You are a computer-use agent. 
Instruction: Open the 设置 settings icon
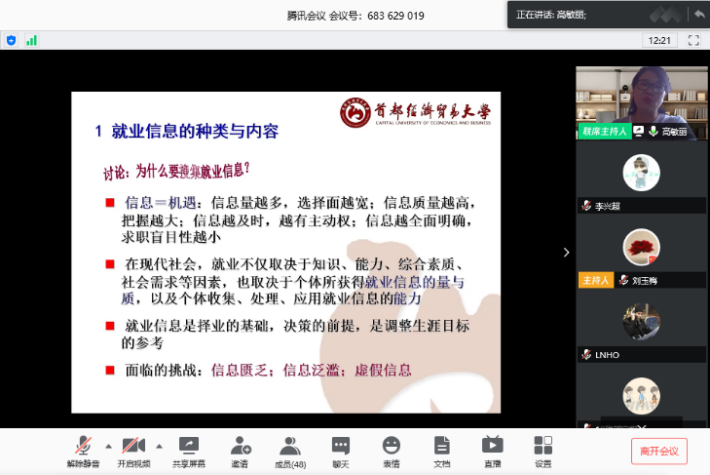(542, 449)
